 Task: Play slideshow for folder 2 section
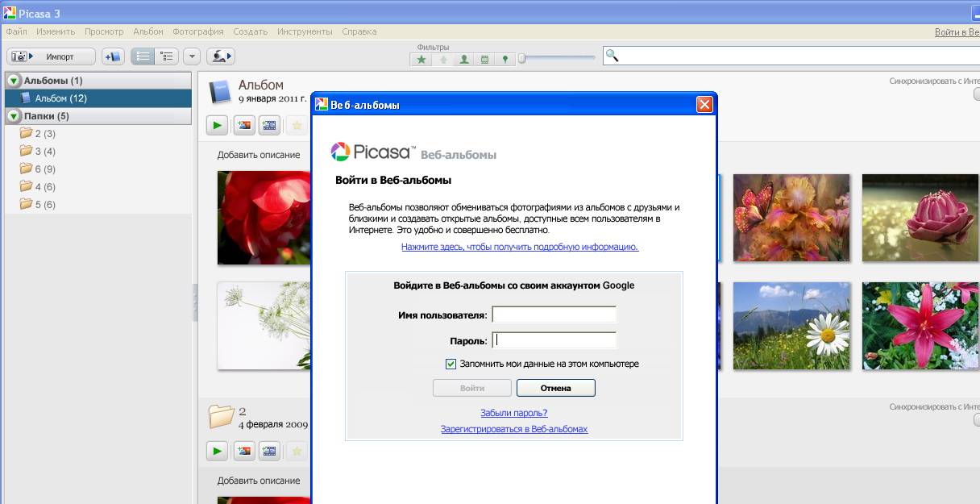217,451
